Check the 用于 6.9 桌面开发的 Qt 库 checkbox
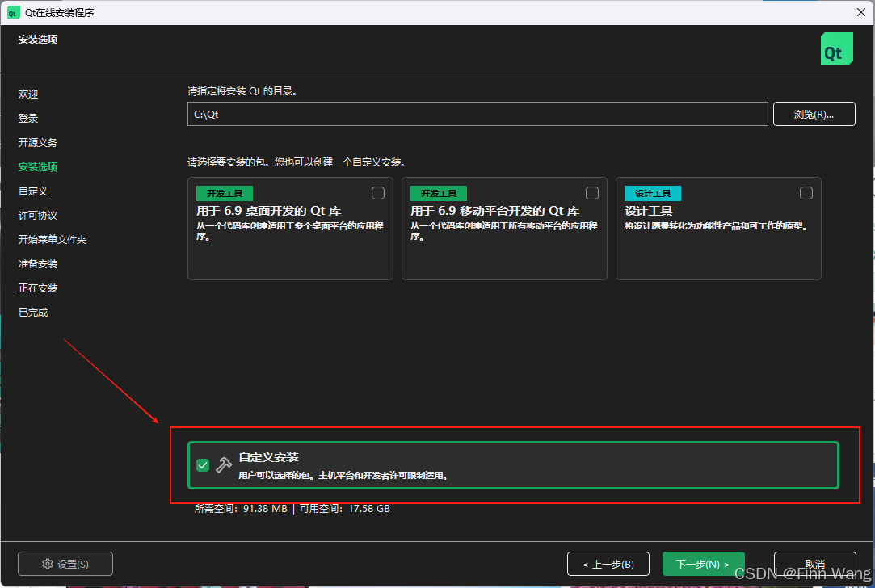875x588 pixels. pos(378,193)
